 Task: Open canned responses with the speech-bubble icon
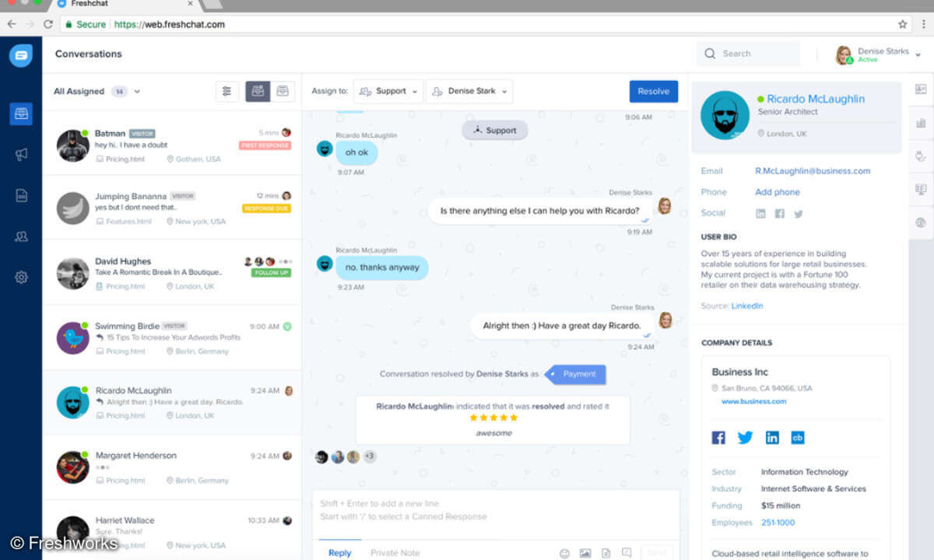click(x=627, y=553)
